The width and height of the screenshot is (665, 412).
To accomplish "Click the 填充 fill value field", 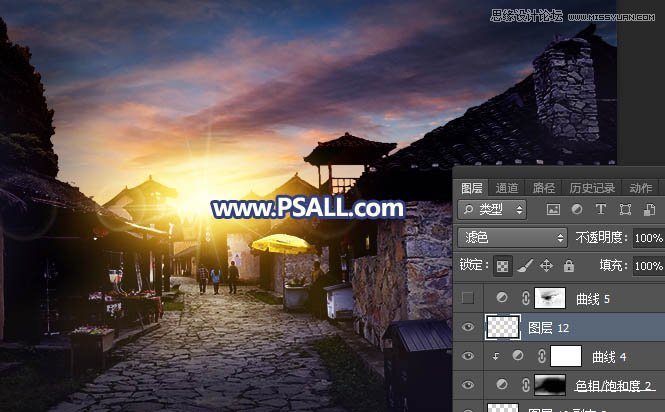I will click(648, 266).
